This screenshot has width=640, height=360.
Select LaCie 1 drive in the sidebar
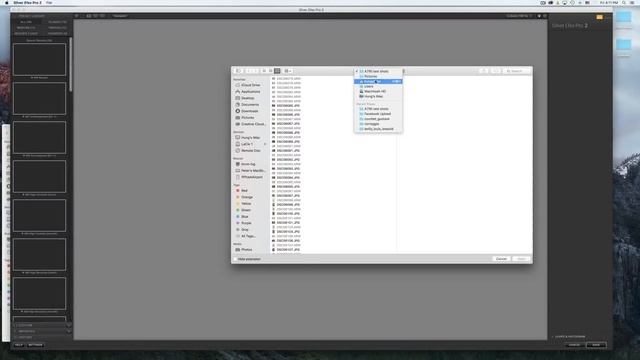248,144
